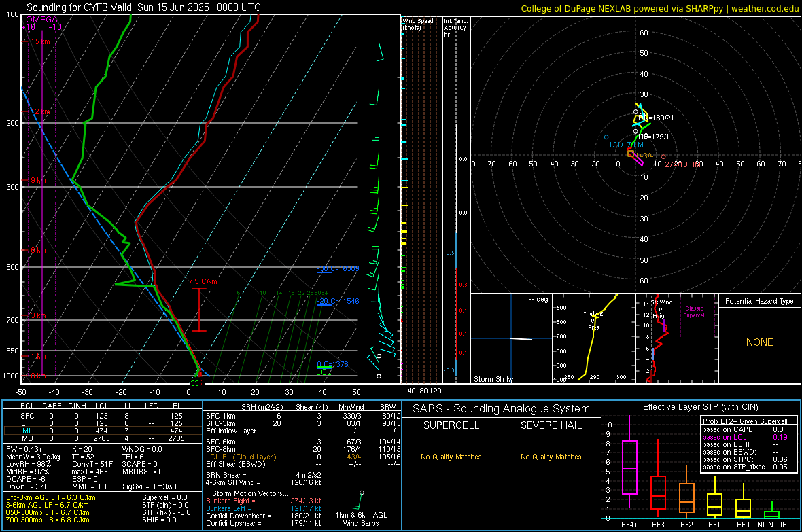Click the magenta 'Classic Supercell' label
Screen dimensions: 802x532
click(694, 312)
